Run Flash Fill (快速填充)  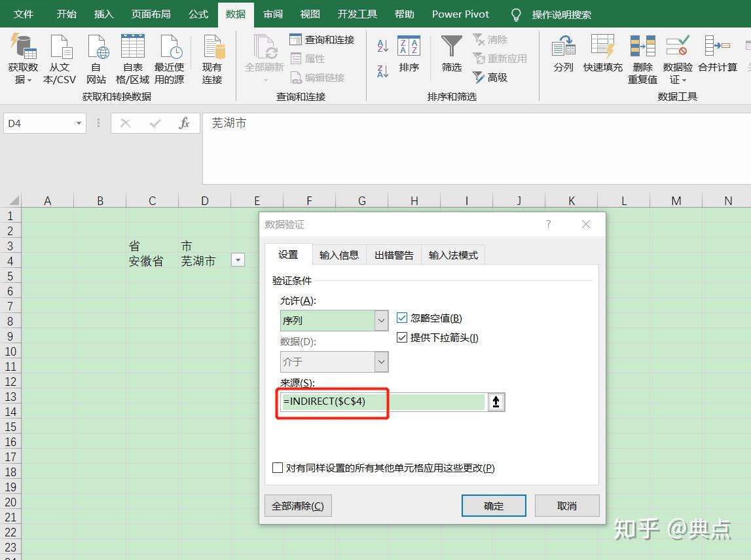click(x=603, y=54)
